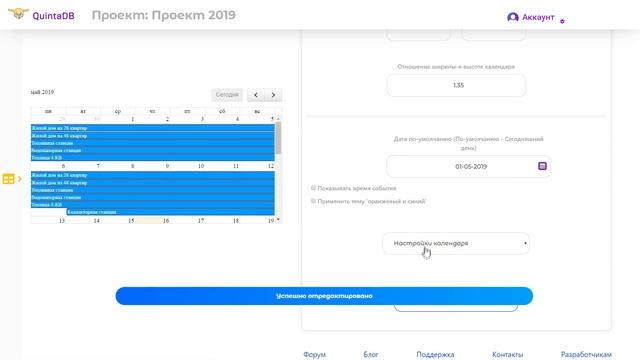Click the 'Успешно отредактировано' notification banner
The image size is (640, 360).
(x=324, y=296)
